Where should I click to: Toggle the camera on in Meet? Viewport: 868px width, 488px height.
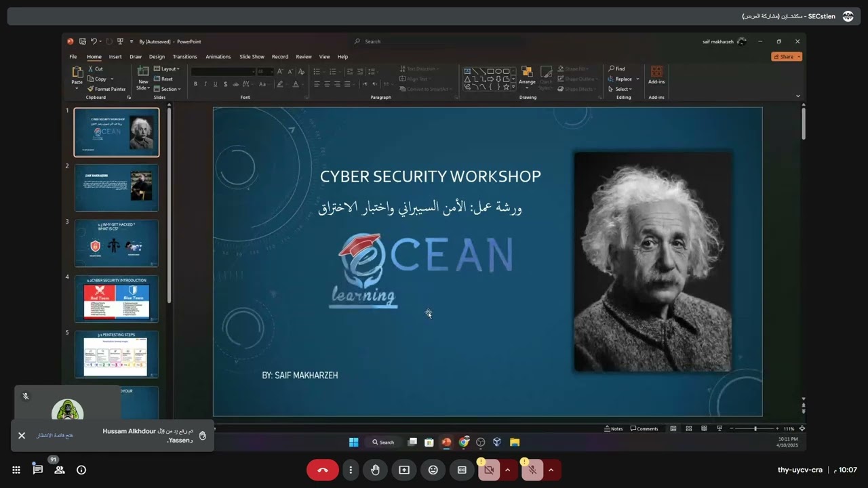[489, 470]
